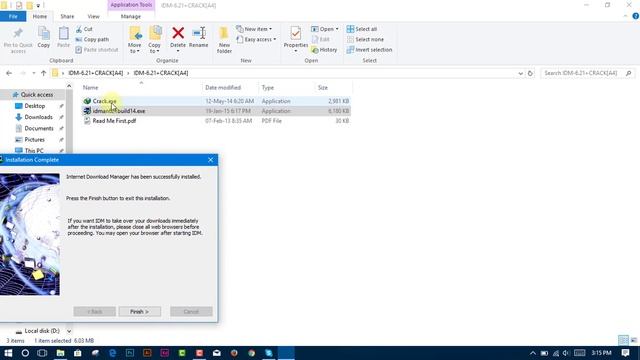
Task: Click Select none in ribbon
Action: click(365, 40)
